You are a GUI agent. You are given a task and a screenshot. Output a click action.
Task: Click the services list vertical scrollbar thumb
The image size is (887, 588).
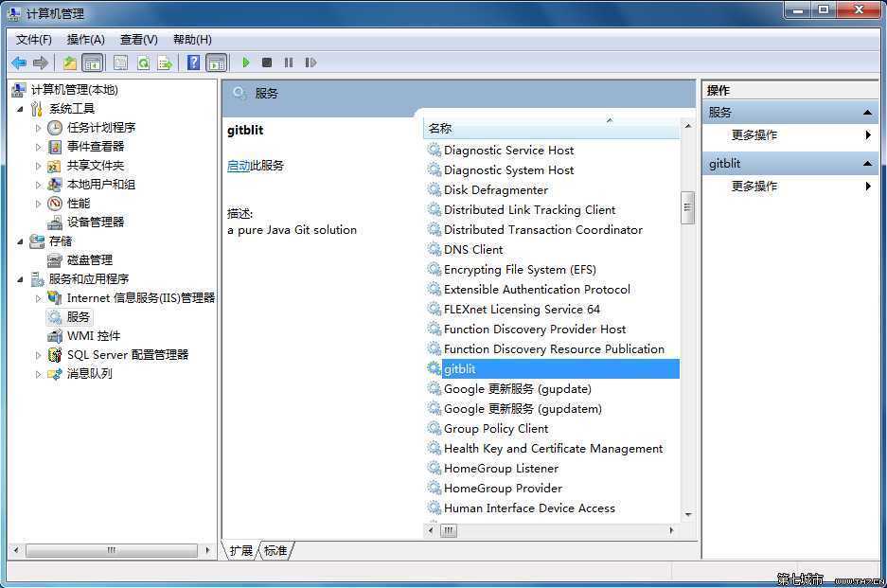688,207
